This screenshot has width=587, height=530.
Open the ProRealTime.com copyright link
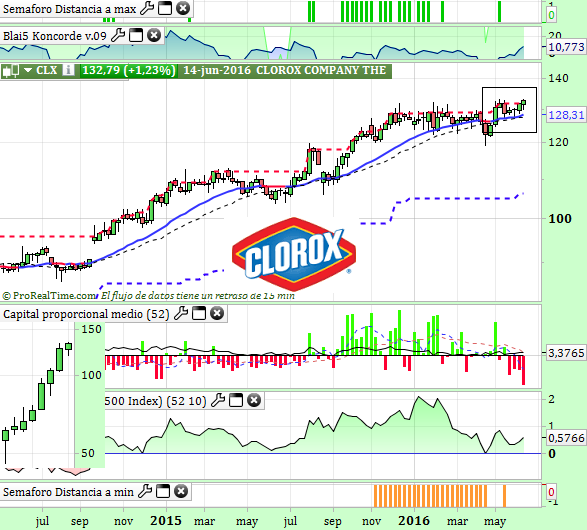49,296
